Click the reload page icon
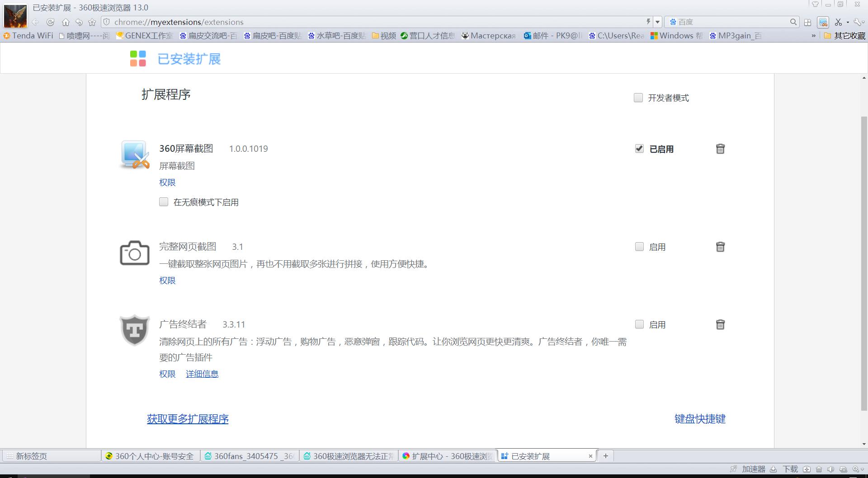Image resolution: width=868 pixels, height=478 pixels. (50, 22)
